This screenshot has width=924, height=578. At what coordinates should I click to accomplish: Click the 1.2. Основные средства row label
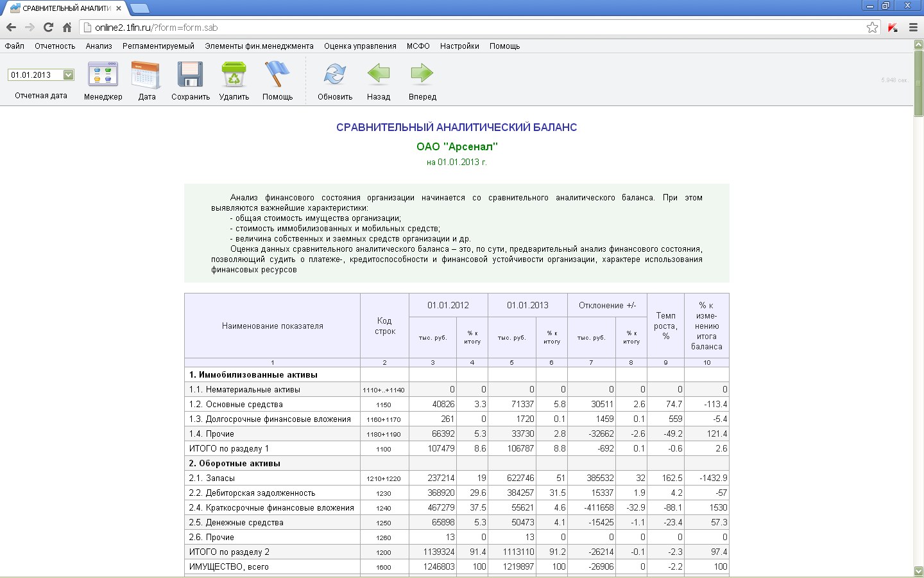coord(235,405)
